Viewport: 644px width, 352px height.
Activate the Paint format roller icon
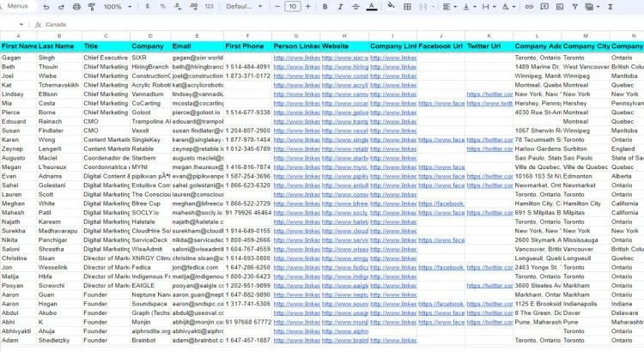pyautogui.click(x=92, y=7)
